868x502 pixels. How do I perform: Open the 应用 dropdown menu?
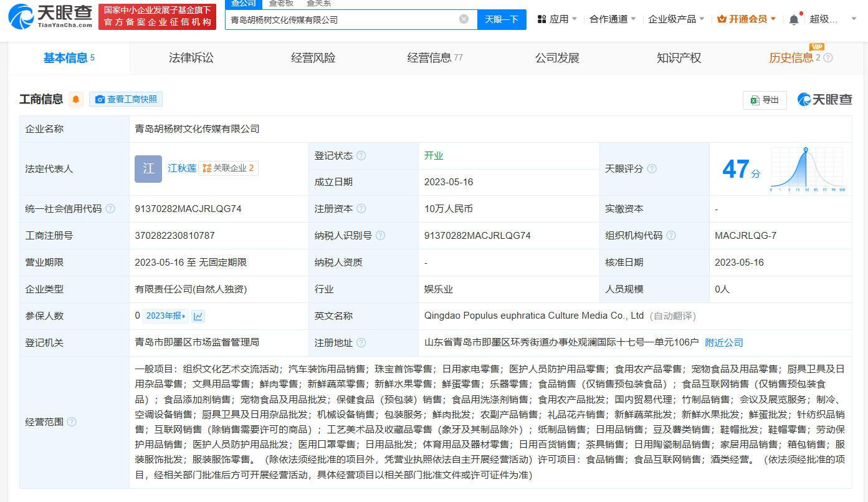[x=557, y=19]
